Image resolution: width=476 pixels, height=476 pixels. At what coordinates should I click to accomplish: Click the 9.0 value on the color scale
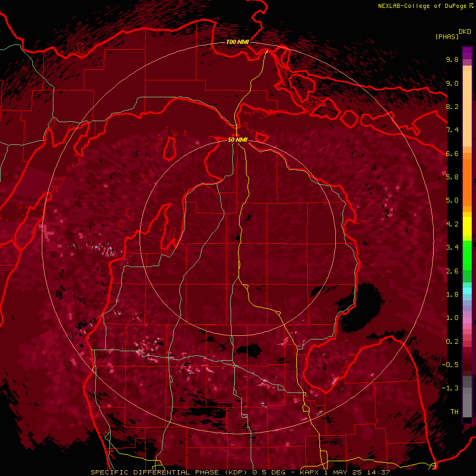click(x=452, y=84)
